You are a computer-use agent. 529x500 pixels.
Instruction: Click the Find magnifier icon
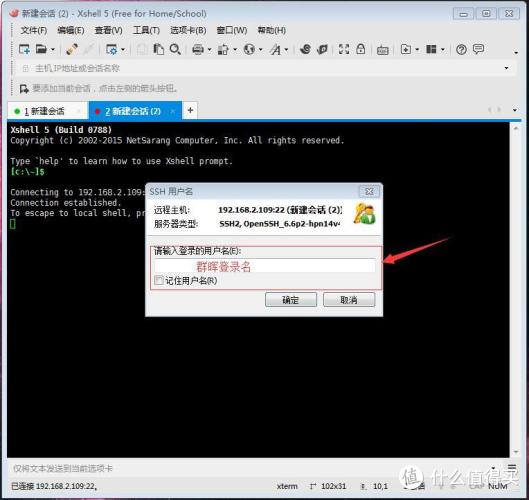[175, 50]
